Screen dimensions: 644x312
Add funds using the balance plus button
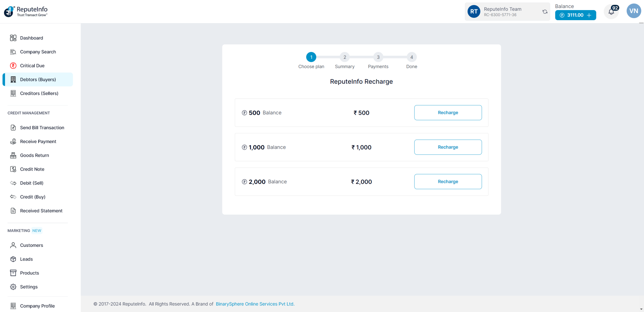(x=589, y=15)
